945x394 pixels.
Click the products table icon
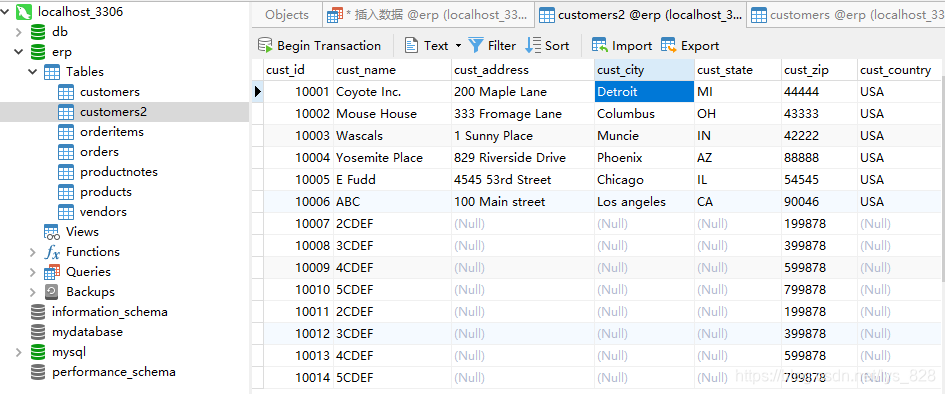tap(66, 192)
